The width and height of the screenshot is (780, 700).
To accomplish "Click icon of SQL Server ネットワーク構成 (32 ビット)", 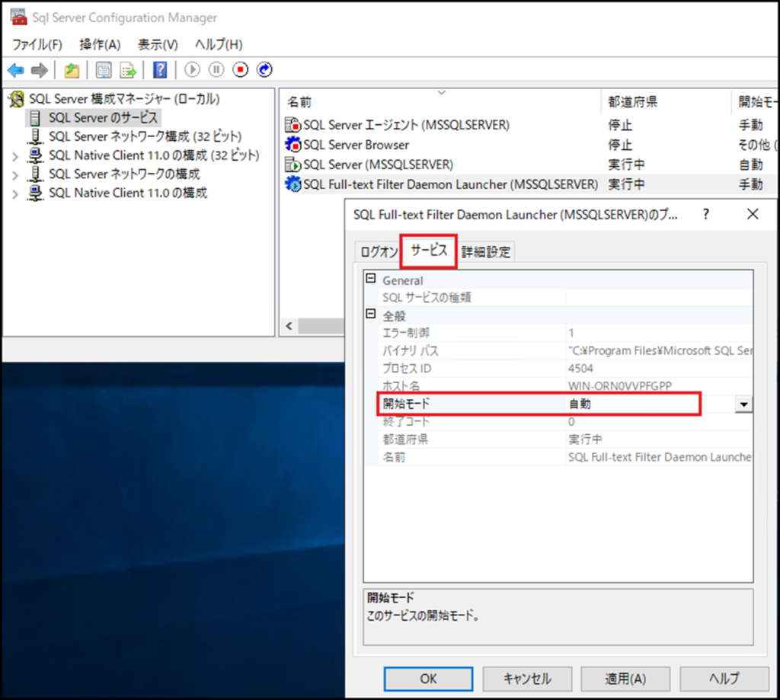I will click(35, 136).
